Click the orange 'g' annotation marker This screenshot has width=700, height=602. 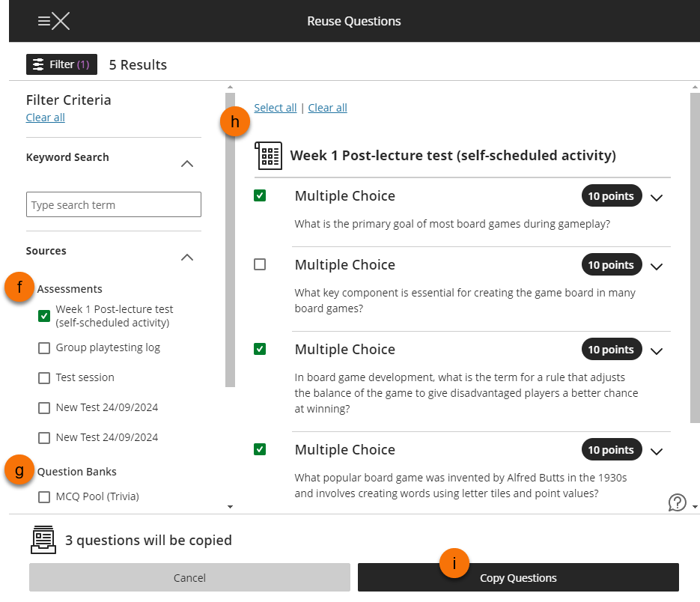pos(19,471)
